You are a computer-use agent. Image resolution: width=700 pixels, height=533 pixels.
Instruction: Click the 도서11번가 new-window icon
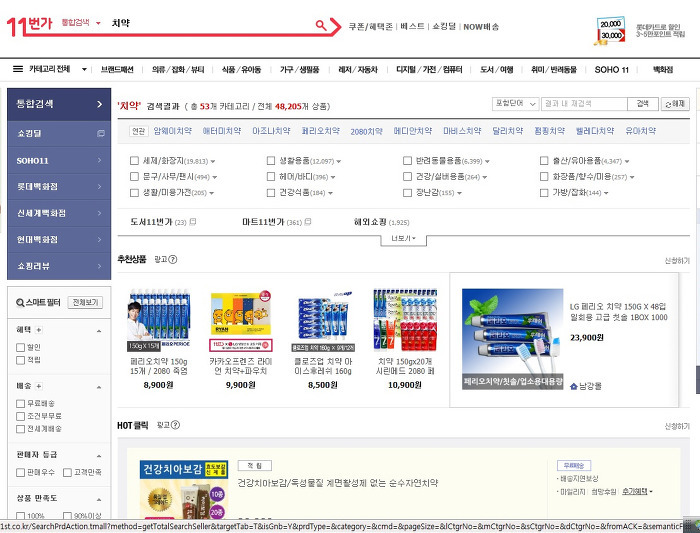193,222
